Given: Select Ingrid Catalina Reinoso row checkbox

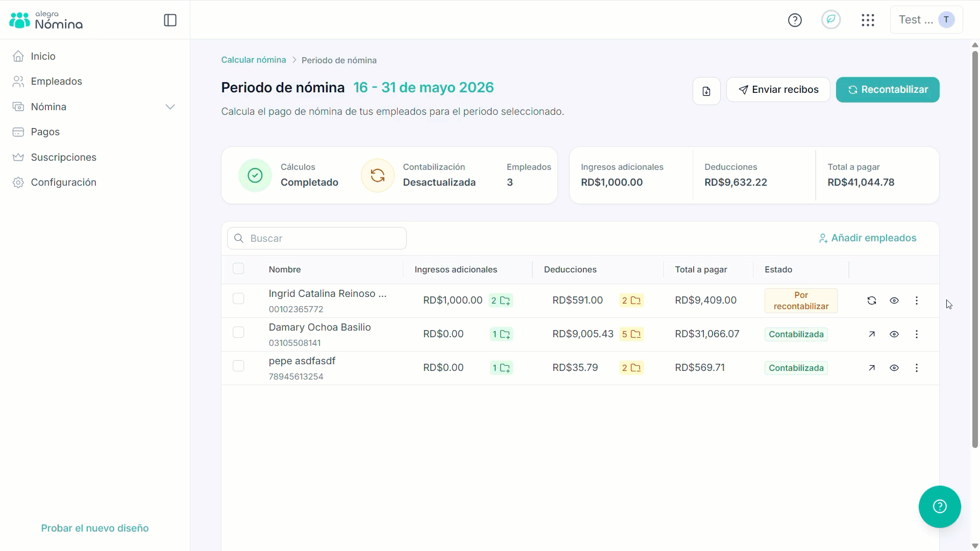Looking at the screenshot, I should [x=238, y=298].
